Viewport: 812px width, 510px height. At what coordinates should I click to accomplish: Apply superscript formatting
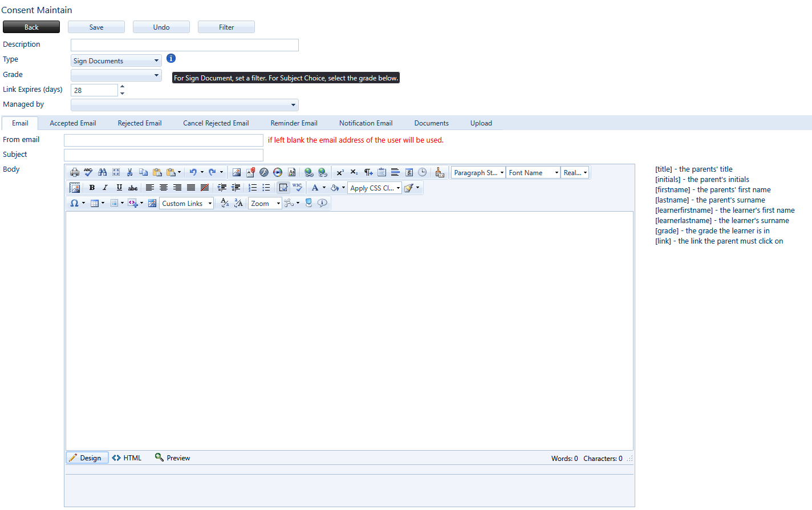tap(340, 172)
